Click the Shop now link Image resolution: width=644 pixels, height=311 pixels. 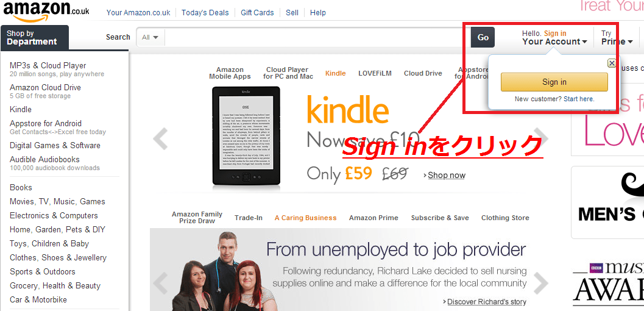(x=446, y=176)
